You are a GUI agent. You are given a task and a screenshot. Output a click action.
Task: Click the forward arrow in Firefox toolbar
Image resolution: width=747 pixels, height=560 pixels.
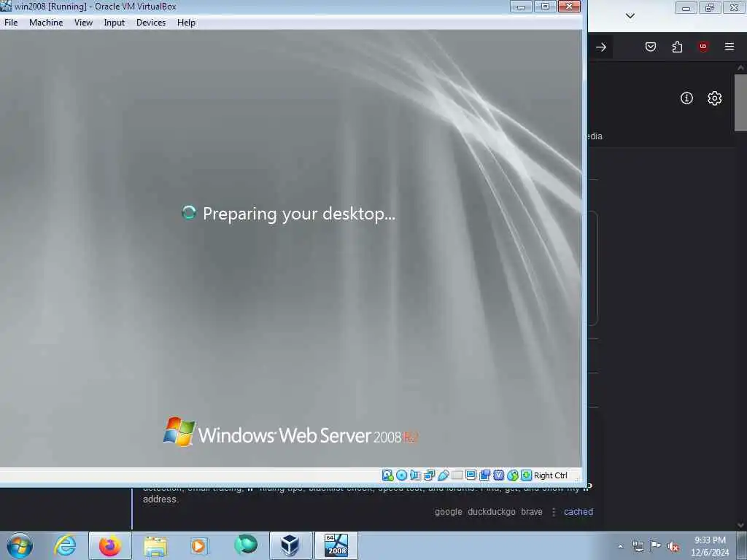point(601,47)
